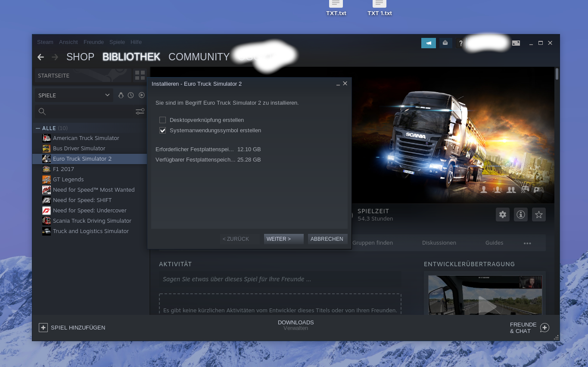Click the magnifier search icon

42,112
